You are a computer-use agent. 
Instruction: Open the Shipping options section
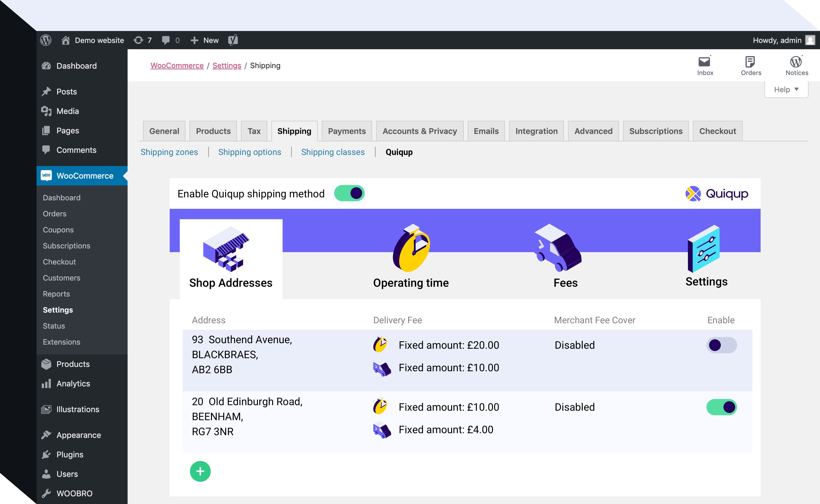click(x=250, y=152)
